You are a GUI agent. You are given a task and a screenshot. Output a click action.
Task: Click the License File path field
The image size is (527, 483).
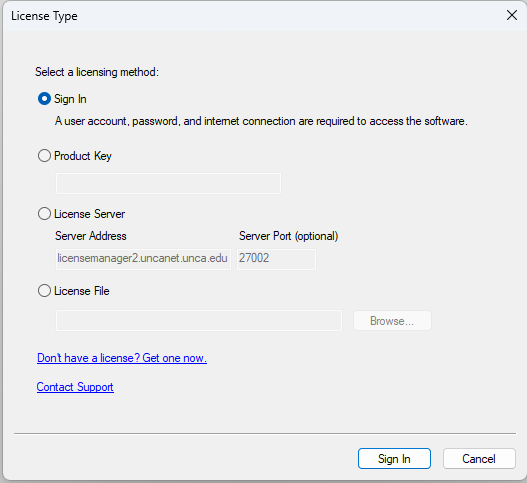(x=199, y=321)
